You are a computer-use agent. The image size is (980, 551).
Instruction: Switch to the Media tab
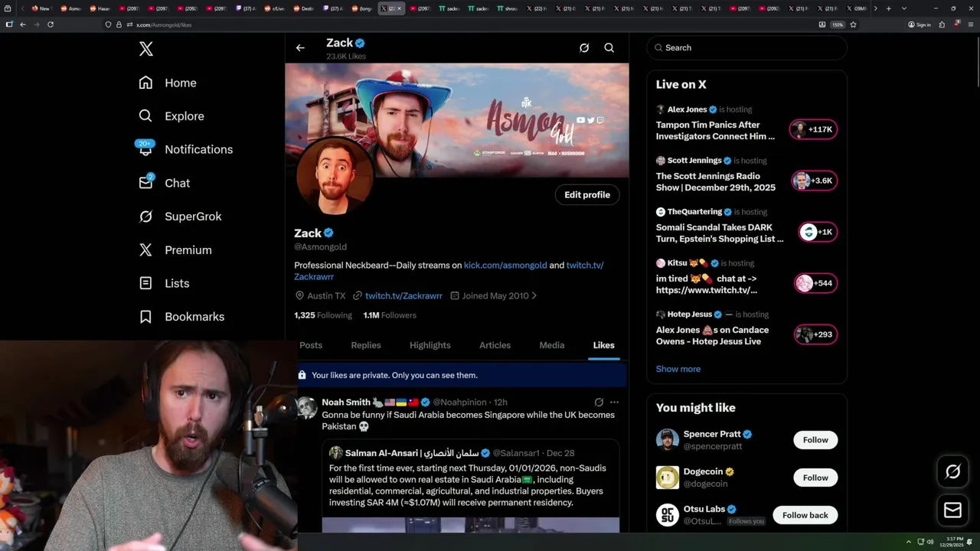tap(552, 345)
